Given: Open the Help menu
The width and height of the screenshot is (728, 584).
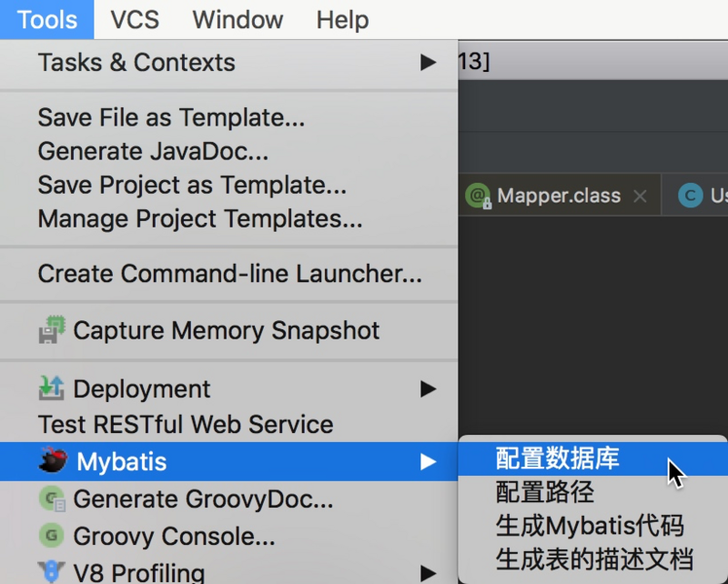Looking at the screenshot, I should 343,19.
